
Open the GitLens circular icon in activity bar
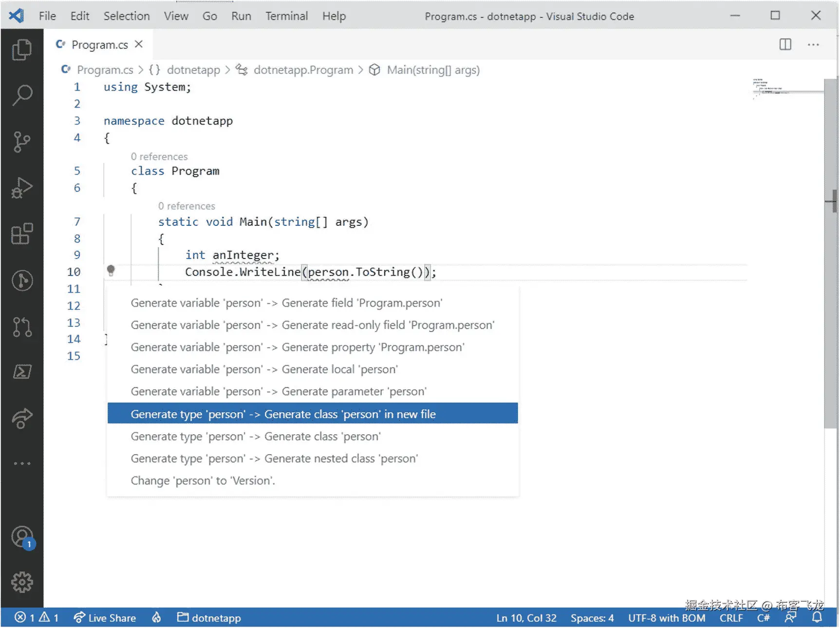click(x=22, y=280)
